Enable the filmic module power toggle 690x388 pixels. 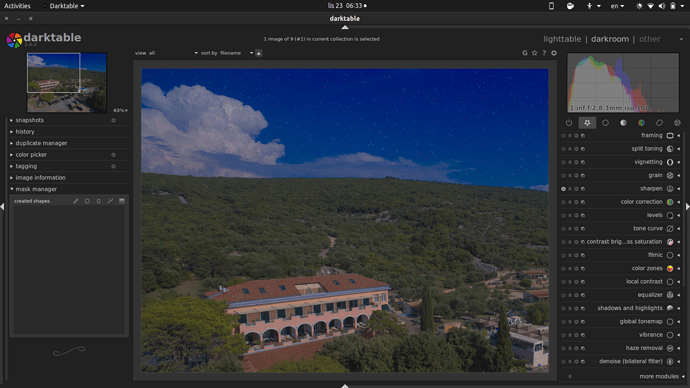tap(563, 255)
